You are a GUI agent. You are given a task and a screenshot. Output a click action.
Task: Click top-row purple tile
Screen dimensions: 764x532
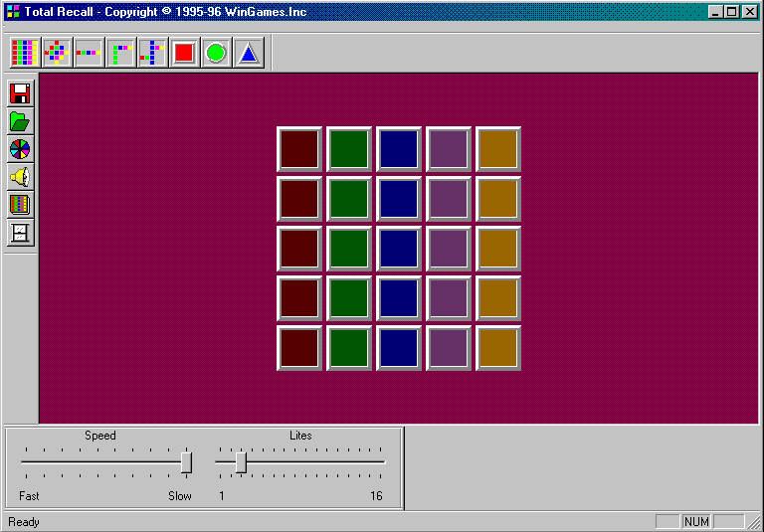tap(449, 149)
